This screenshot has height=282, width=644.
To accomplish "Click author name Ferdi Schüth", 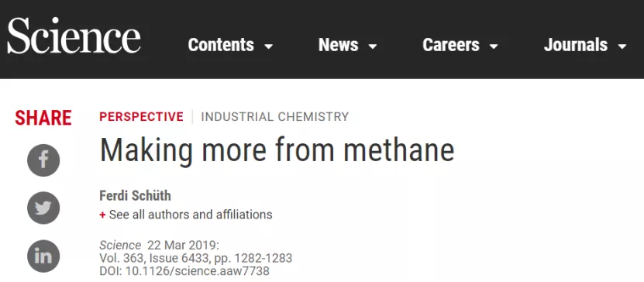I will (x=135, y=196).
